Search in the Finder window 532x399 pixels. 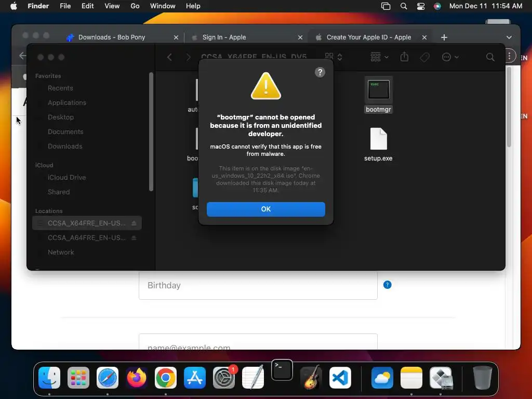coord(490,57)
